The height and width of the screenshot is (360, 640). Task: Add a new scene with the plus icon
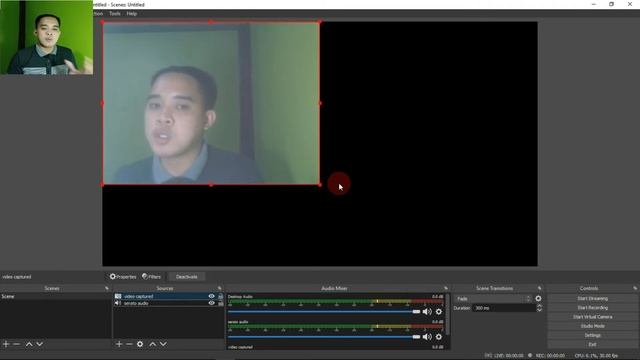pyautogui.click(x=6, y=344)
